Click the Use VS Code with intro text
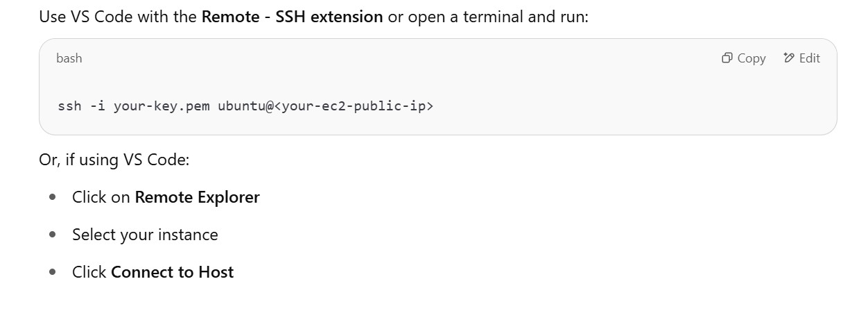The image size is (868, 320). [118, 16]
